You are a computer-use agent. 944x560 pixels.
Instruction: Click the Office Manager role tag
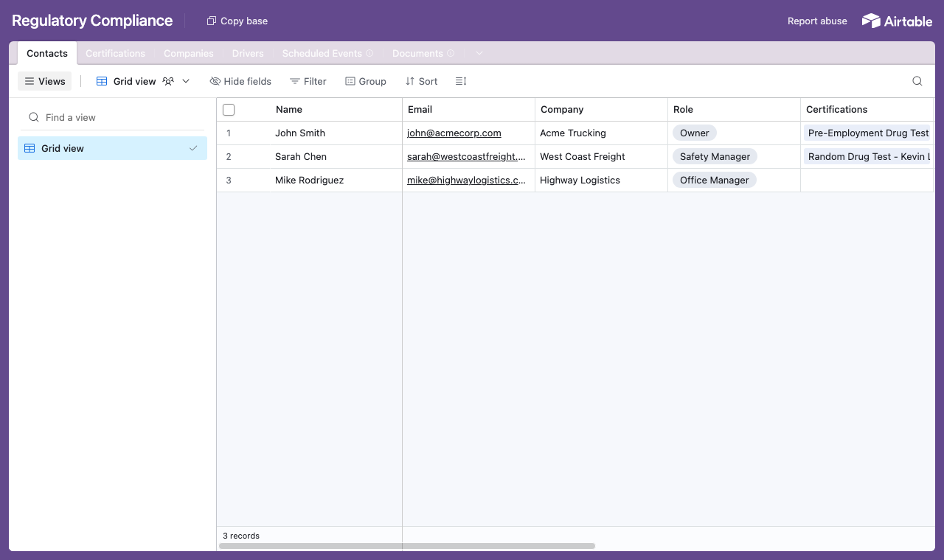[714, 181]
